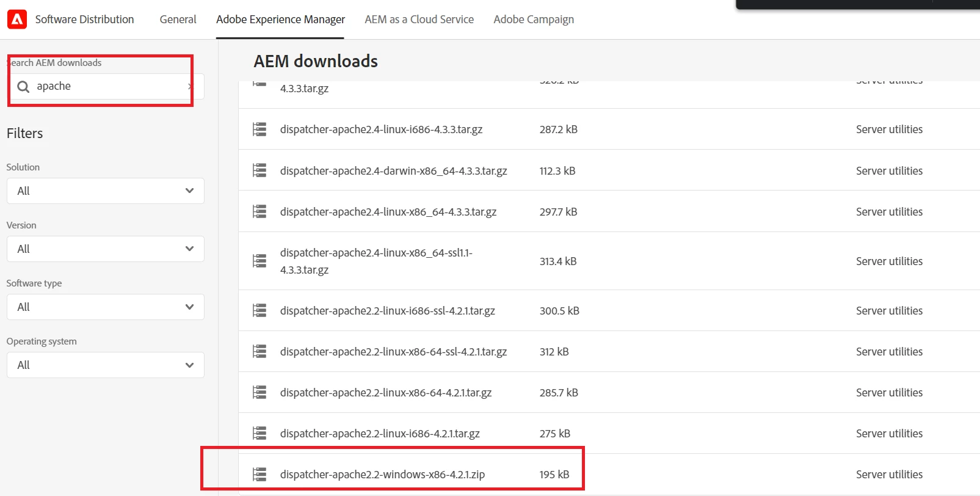This screenshot has height=496, width=980.
Task: Open dispatcher-apache2.2-linux-x86-64-4.2.1.tar.gz download
Action: (386, 392)
